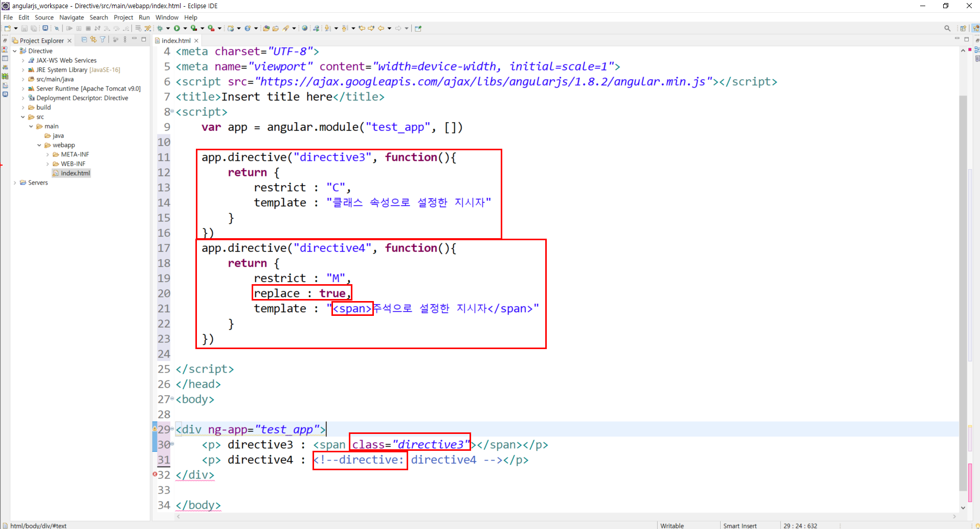The width and height of the screenshot is (980, 529).
Task: Toggle code folding at line 27
Action: pyautogui.click(x=172, y=398)
